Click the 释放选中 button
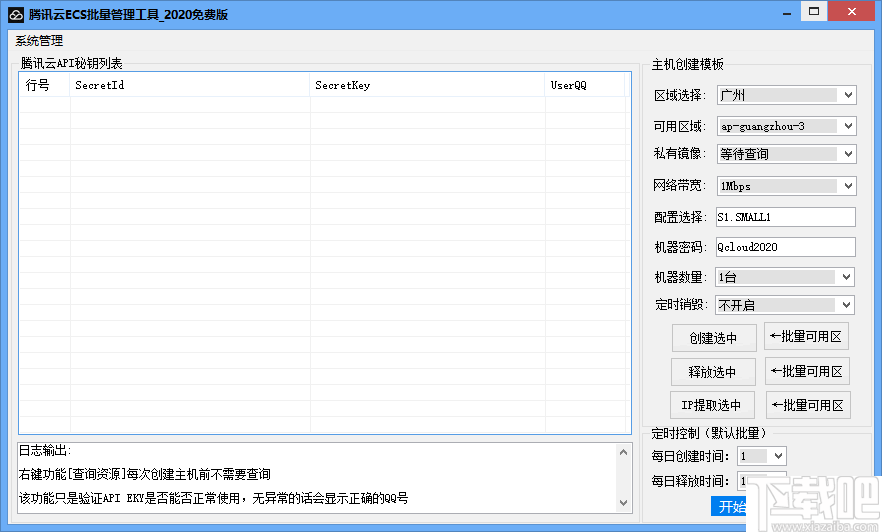This screenshot has height=532, width=882. tap(713, 372)
